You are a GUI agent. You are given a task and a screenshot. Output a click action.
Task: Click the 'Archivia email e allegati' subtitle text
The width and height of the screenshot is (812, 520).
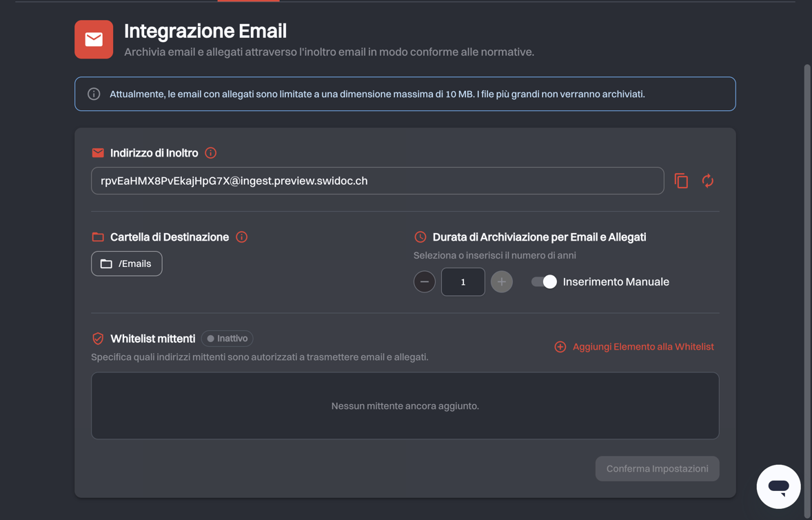click(x=329, y=52)
